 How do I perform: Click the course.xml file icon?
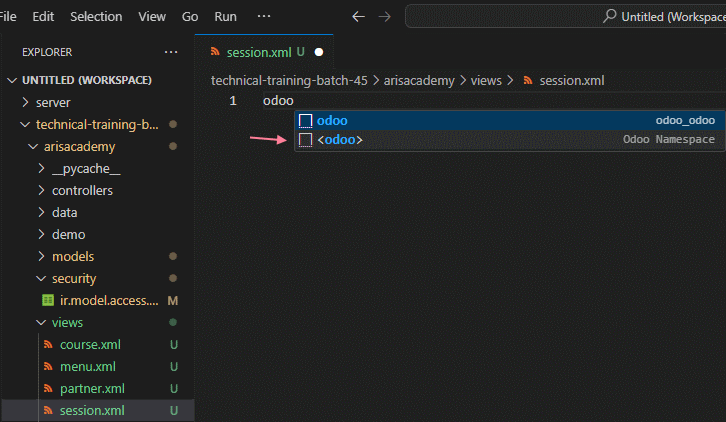(x=48, y=344)
